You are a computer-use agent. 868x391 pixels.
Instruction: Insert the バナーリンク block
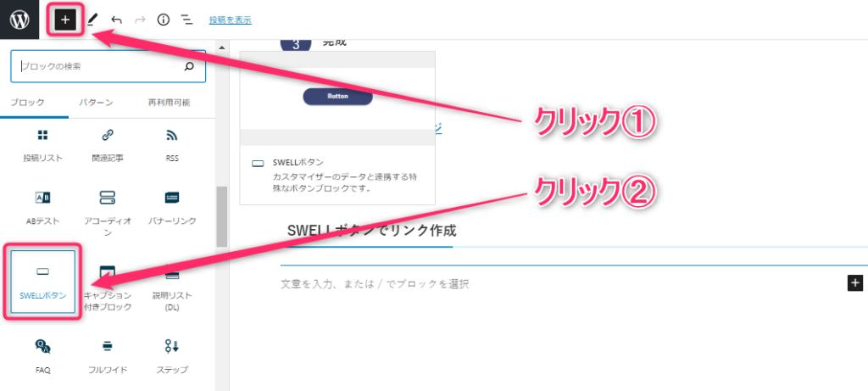tap(171, 209)
